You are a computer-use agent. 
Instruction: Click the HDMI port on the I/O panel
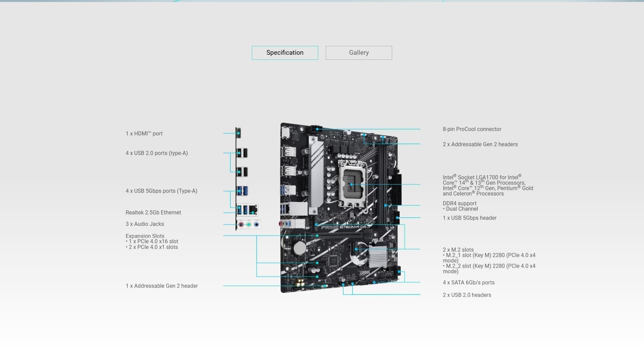tap(238, 133)
